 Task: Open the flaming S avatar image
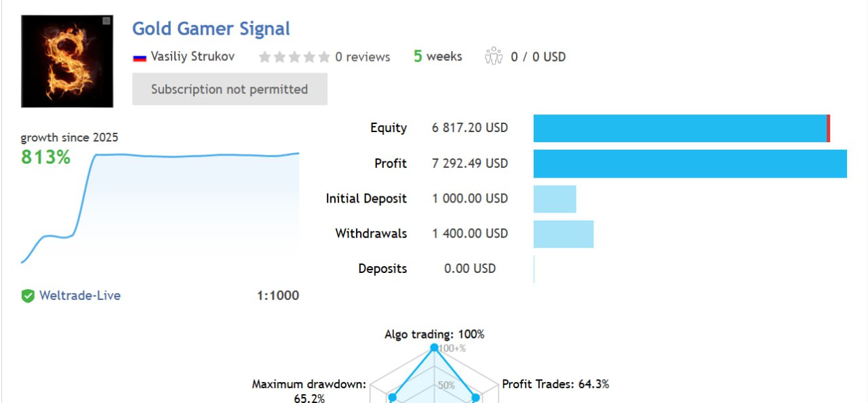pyautogui.click(x=67, y=61)
